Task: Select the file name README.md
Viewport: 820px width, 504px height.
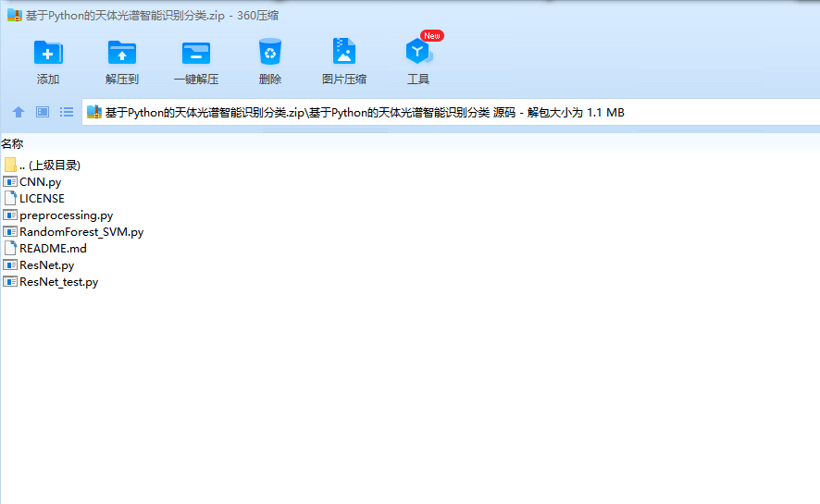Action: point(53,249)
